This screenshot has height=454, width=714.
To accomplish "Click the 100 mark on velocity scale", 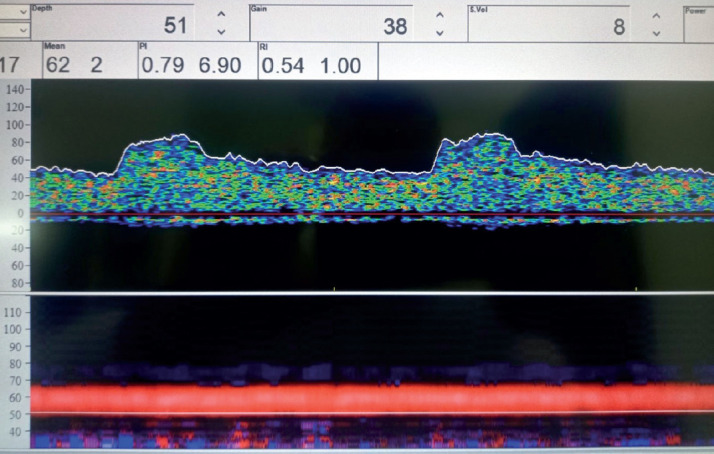I will [x=15, y=126].
